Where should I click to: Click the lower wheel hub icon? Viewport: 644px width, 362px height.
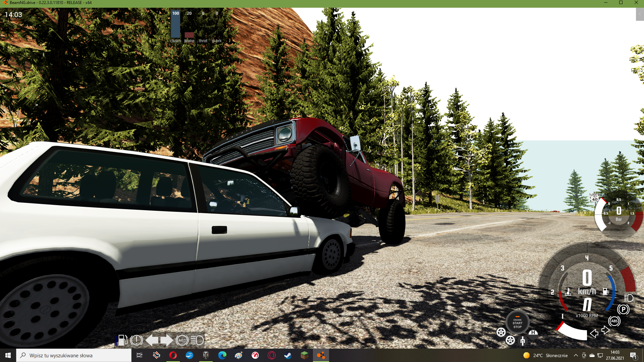(510, 340)
